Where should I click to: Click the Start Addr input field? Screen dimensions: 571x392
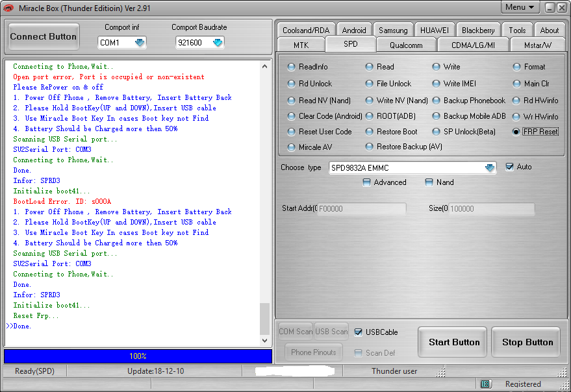click(362, 208)
